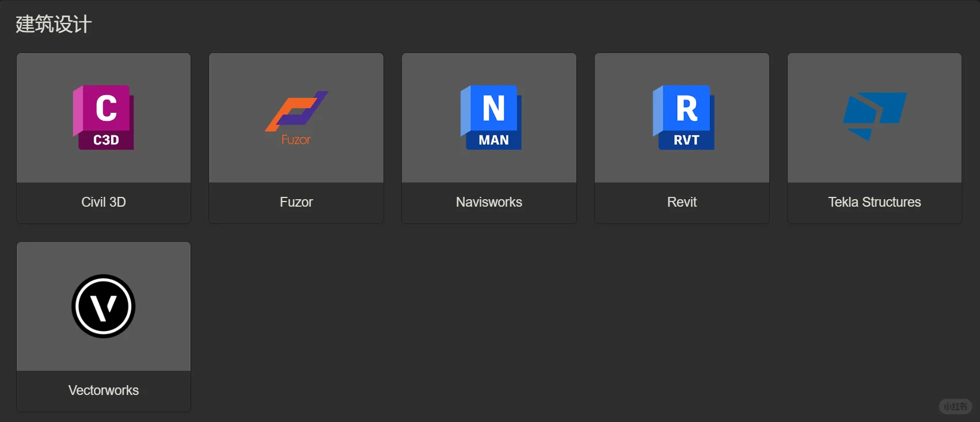
Task: Click the Fuzor logo icon
Action: click(297, 118)
